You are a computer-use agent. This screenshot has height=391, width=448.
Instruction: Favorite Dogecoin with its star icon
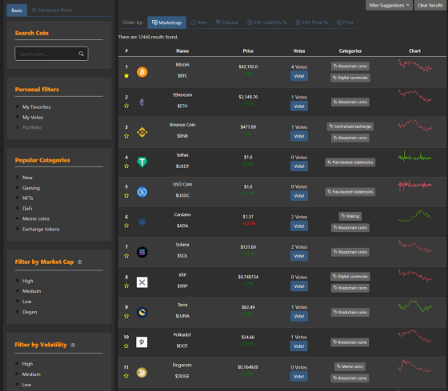click(126, 376)
